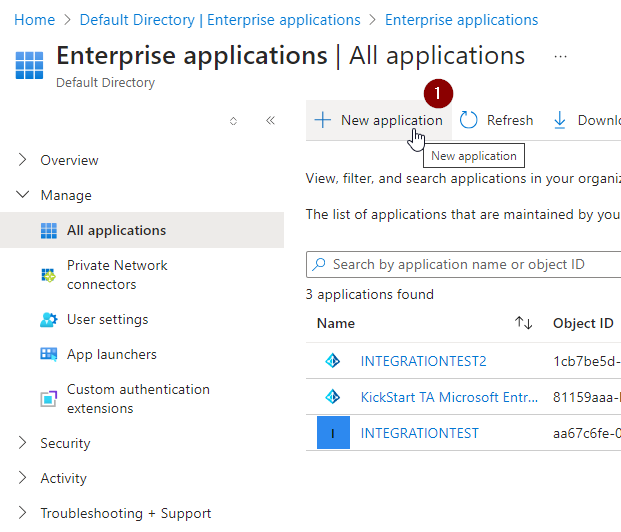Click the up-down sort arrows beside collapse button
Screen dimensions: 621x532
234,120
